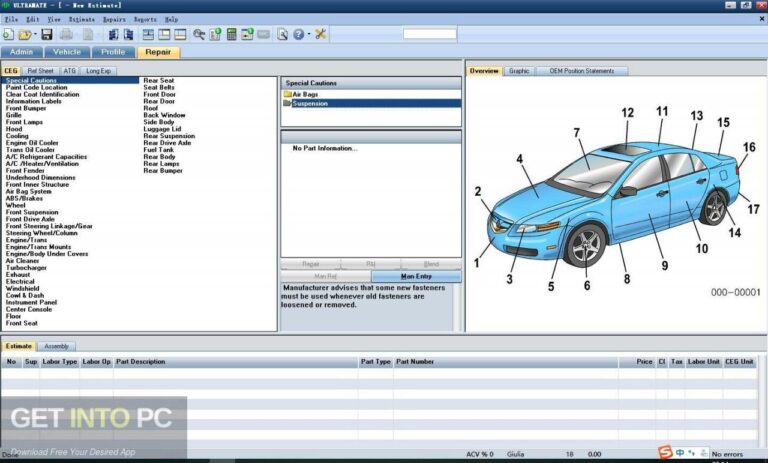Viewport: 768px width, 463px height.
Task: Click the Sogou S input method icon
Action: (665, 452)
